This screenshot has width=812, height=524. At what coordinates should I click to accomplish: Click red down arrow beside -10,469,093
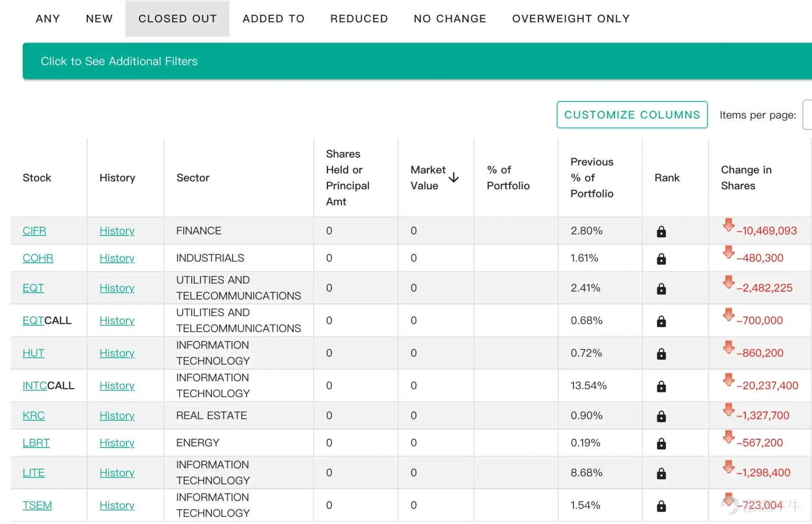click(x=728, y=225)
